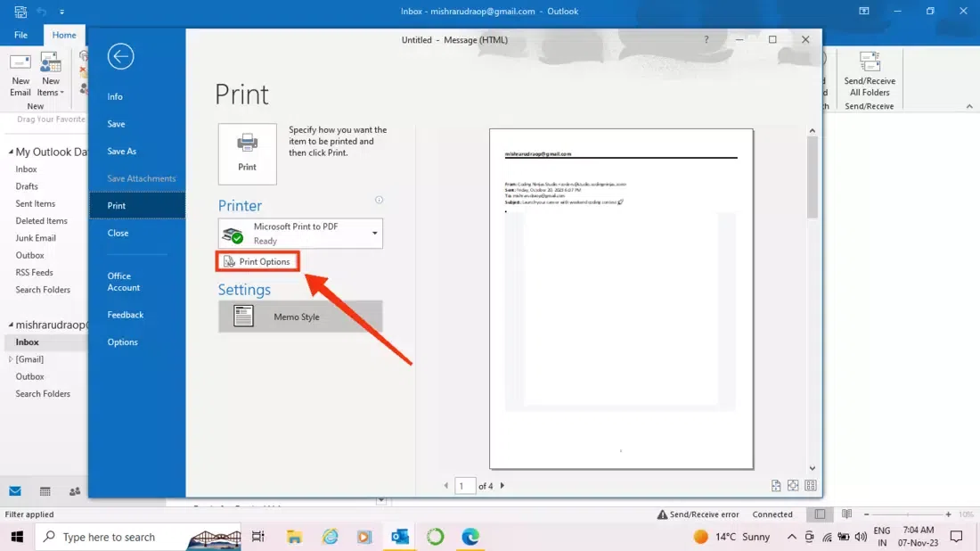The width and height of the screenshot is (980, 551).
Task: Select the Memo Style setting
Action: pyautogui.click(x=300, y=317)
